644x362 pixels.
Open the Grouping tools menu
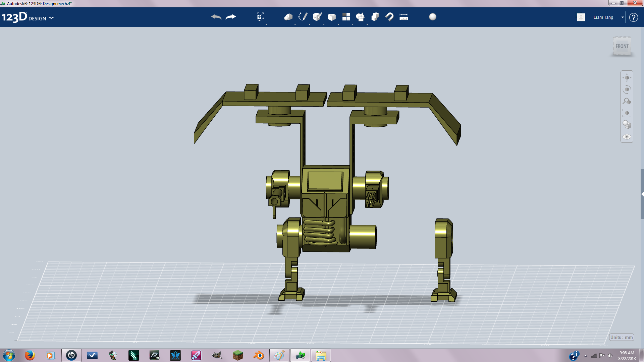(361, 17)
